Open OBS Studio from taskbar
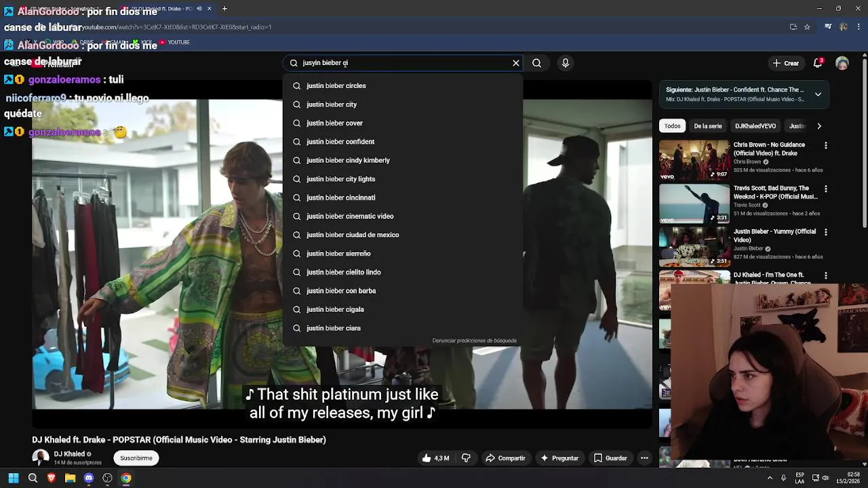 [107, 479]
